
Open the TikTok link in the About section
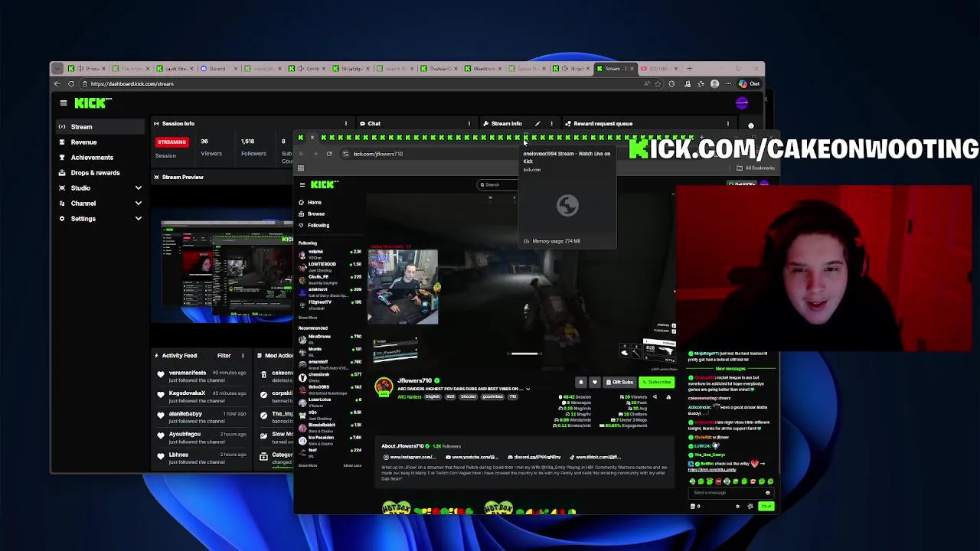tap(596, 457)
